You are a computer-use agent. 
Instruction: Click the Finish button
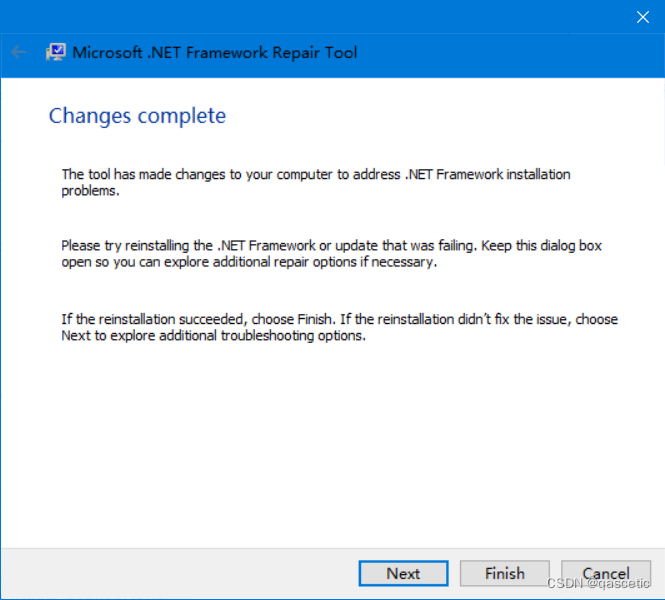click(505, 573)
